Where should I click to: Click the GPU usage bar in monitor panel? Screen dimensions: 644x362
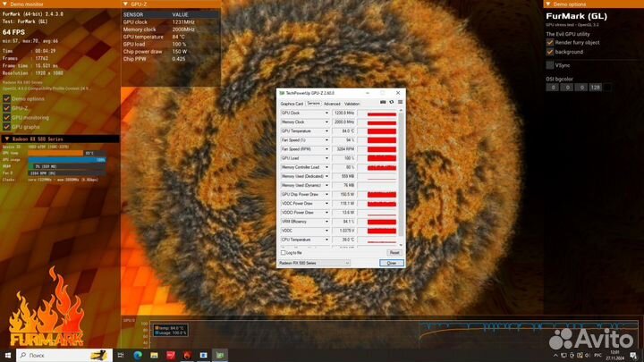click(66, 160)
